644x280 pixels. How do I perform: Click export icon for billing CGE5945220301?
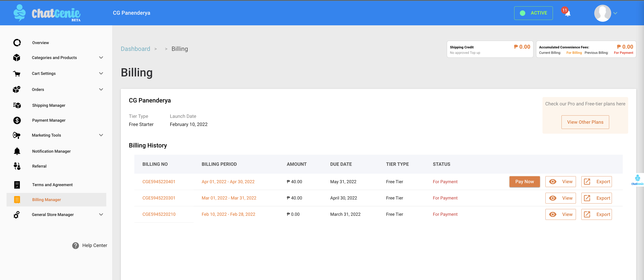point(587,198)
